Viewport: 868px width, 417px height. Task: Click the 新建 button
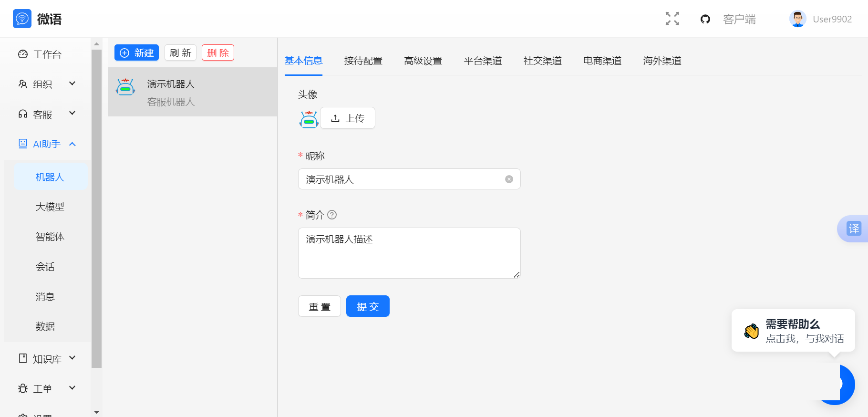136,52
